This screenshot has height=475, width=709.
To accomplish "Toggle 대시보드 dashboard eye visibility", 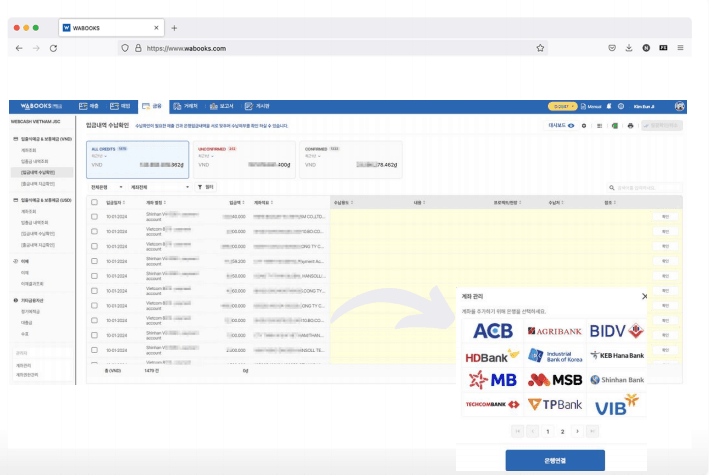I will tap(571, 126).
